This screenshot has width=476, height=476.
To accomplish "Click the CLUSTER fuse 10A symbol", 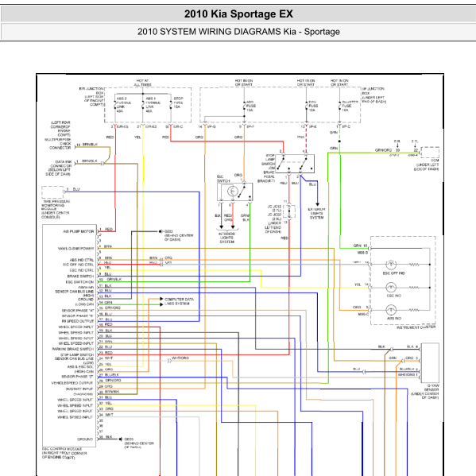I will point(339,106).
